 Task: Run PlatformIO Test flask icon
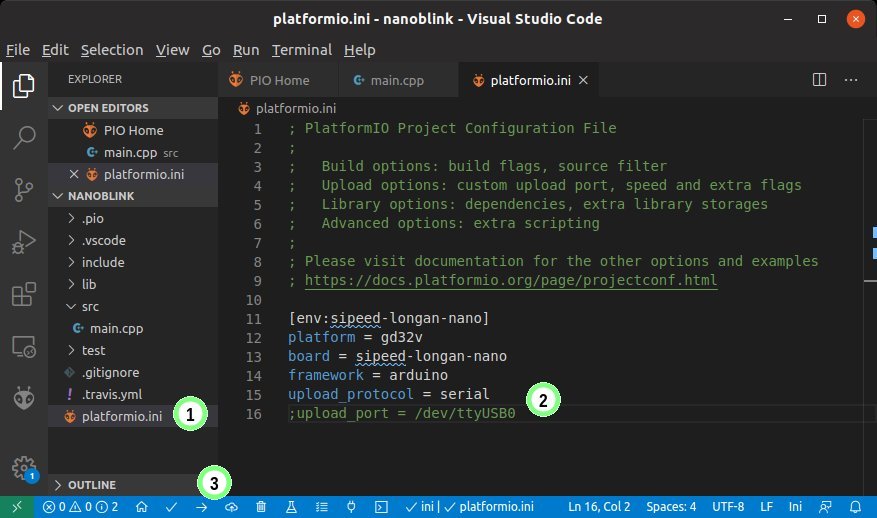pyautogui.click(x=291, y=507)
